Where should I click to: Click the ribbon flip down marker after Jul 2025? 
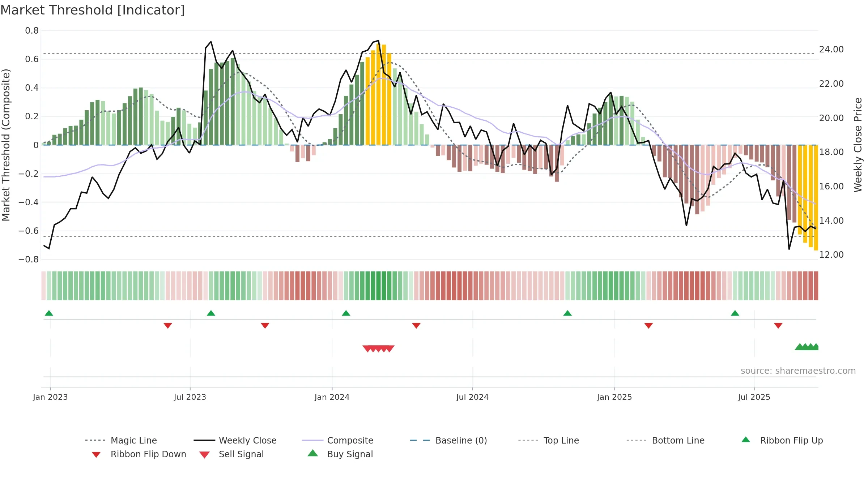[778, 326]
